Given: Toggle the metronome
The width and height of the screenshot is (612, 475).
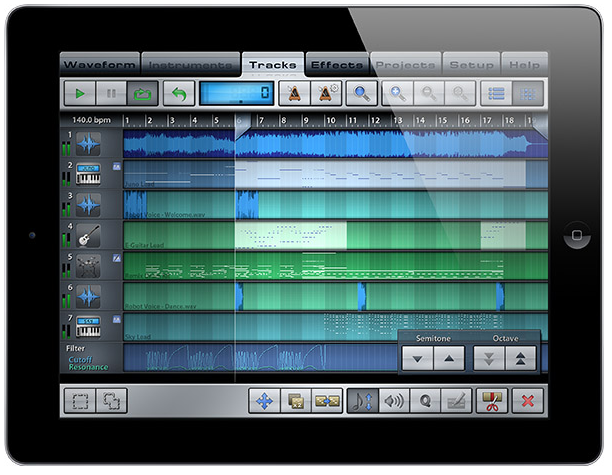Looking at the screenshot, I should [295, 93].
